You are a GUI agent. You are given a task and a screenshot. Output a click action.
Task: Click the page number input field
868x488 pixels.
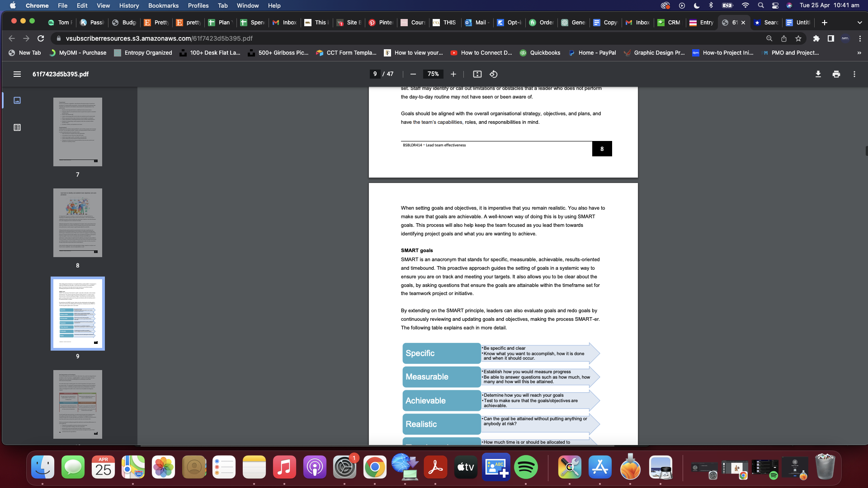(x=375, y=74)
